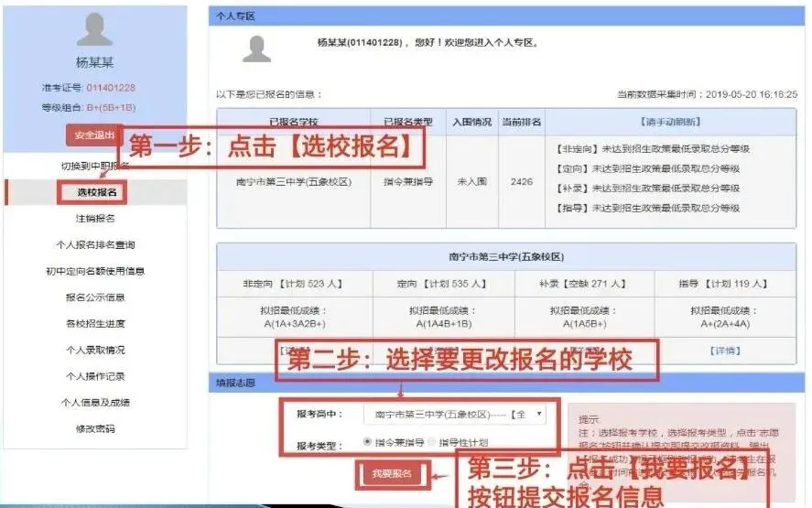812x508 pixels.
Task: Open the 报考高中 school dropdown
Action: coord(455,415)
